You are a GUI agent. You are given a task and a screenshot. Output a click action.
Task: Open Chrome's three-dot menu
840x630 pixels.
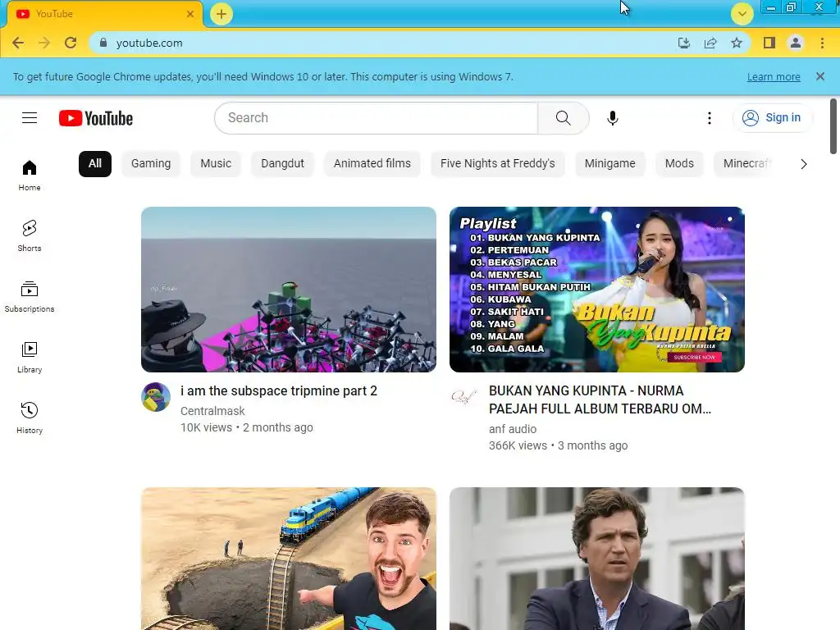(x=822, y=43)
